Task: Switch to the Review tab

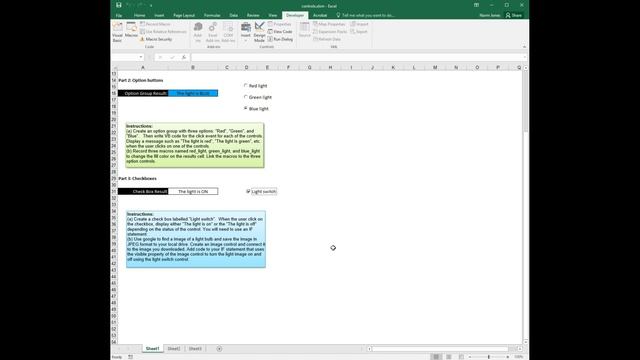Action: [253, 15]
